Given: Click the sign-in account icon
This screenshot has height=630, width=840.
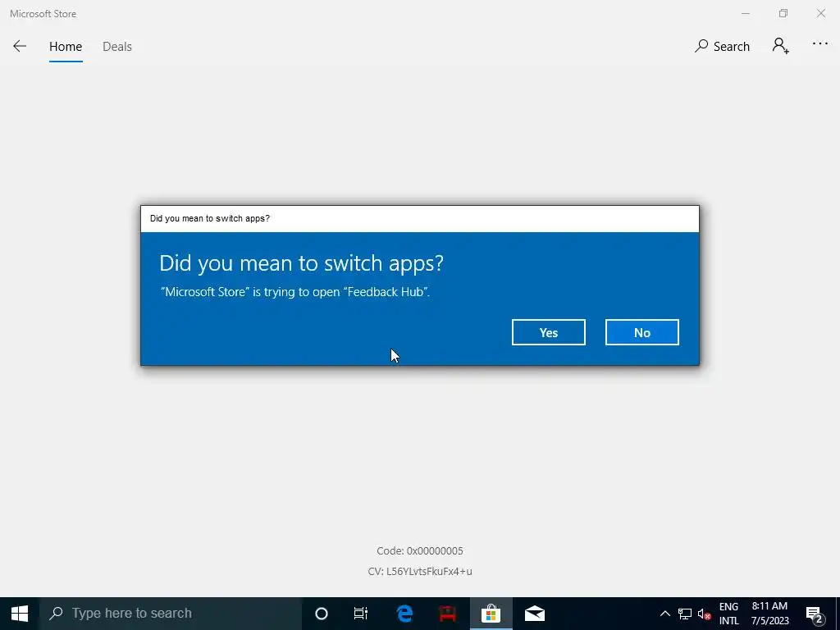Looking at the screenshot, I should 781,46.
